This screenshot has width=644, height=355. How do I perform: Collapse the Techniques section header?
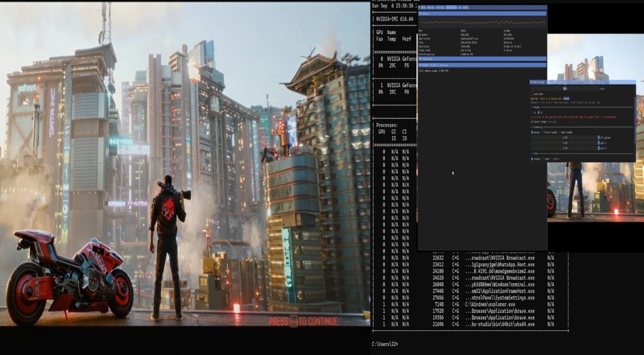tap(482, 59)
